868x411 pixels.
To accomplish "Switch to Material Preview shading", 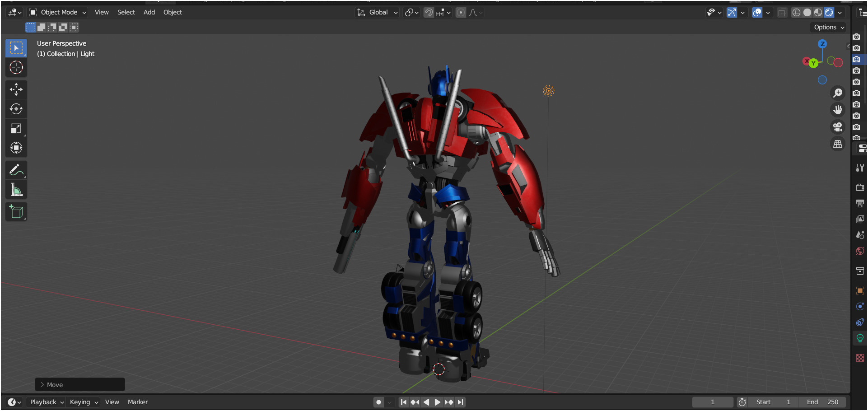I will point(818,13).
